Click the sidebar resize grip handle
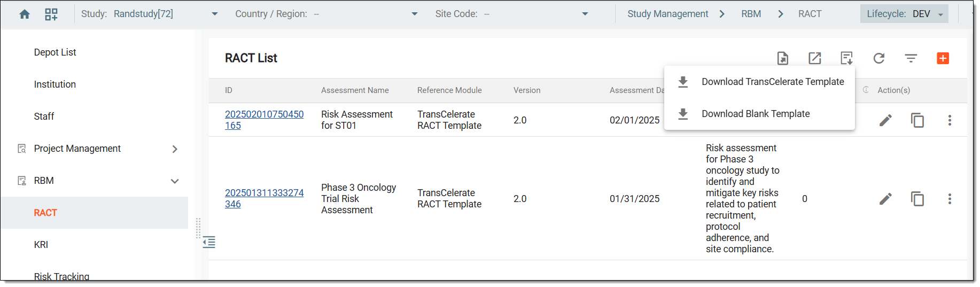 198,228
